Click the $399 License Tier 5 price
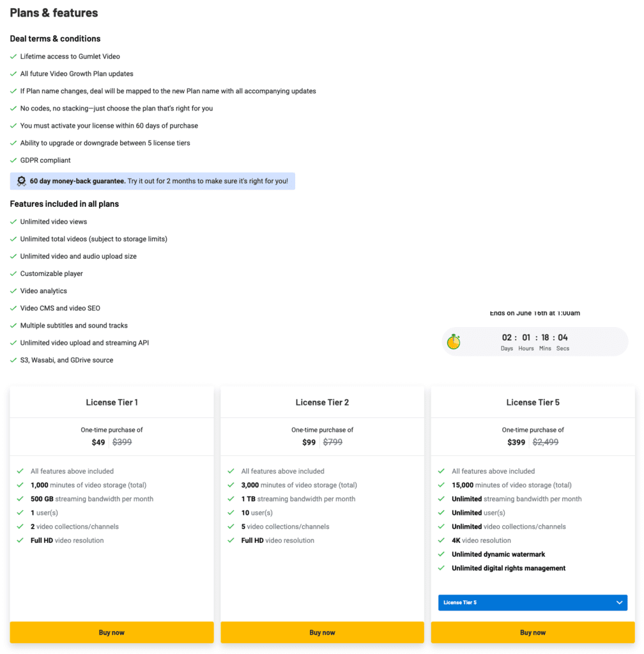This screenshot has width=644, height=654. pos(516,442)
